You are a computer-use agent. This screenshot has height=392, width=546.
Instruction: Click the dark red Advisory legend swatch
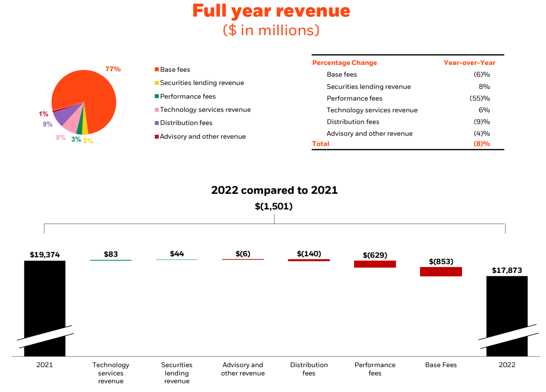(157, 137)
